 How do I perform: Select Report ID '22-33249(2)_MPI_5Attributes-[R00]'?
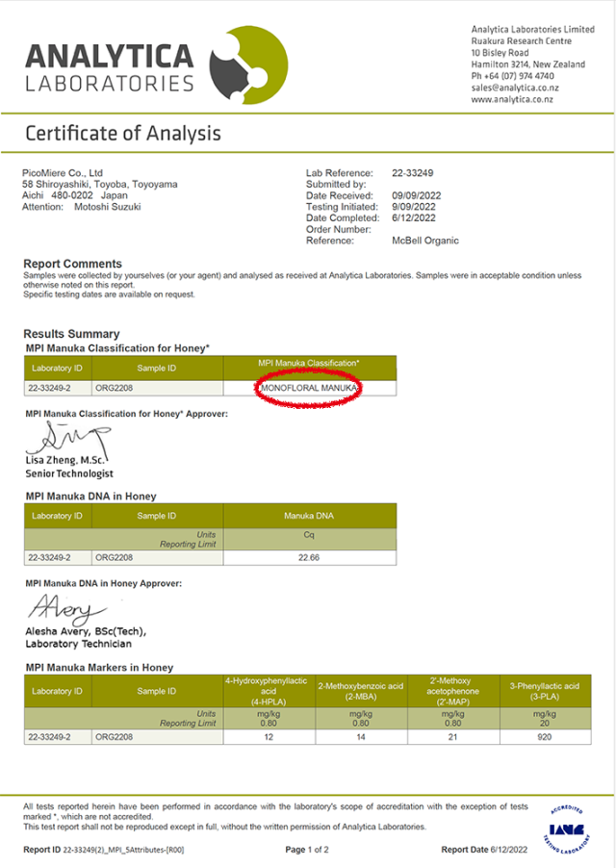pos(123,850)
